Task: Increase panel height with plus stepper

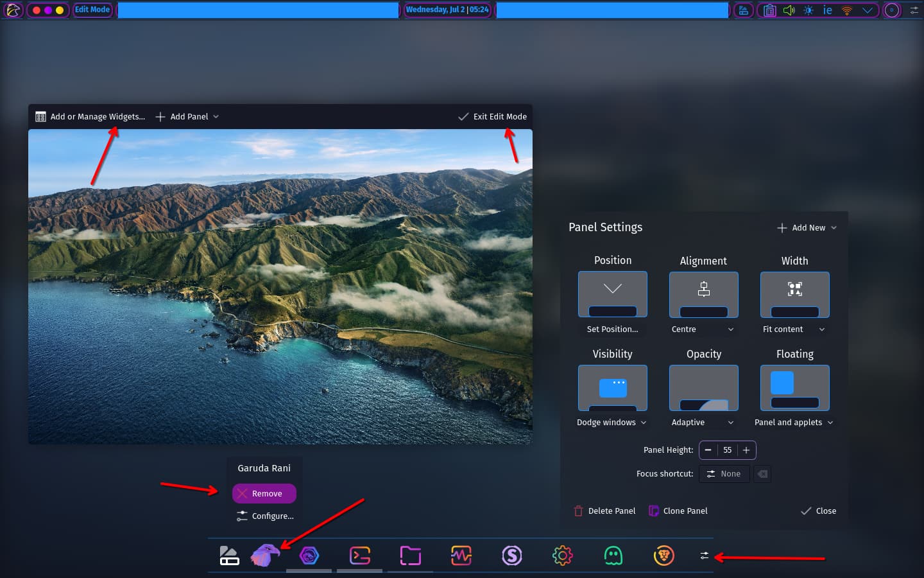Action: click(x=746, y=450)
